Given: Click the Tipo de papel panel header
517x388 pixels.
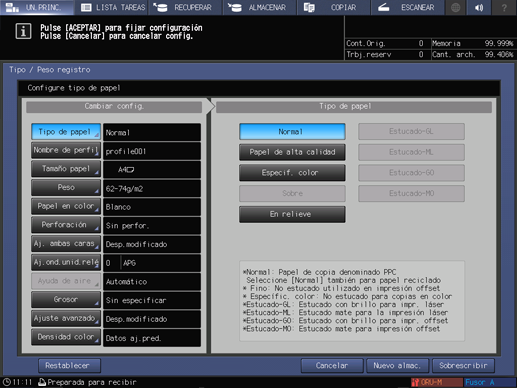Looking at the screenshot, I should [x=354, y=107].
